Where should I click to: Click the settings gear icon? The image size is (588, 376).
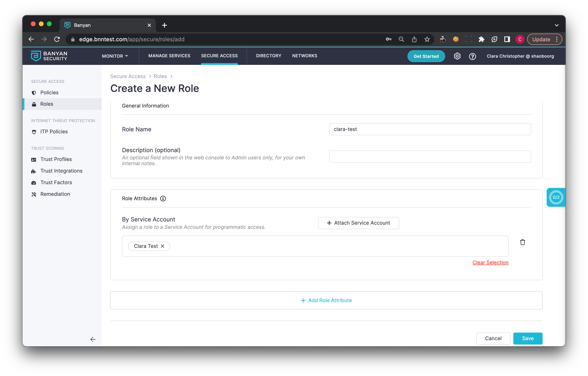click(457, 56)
